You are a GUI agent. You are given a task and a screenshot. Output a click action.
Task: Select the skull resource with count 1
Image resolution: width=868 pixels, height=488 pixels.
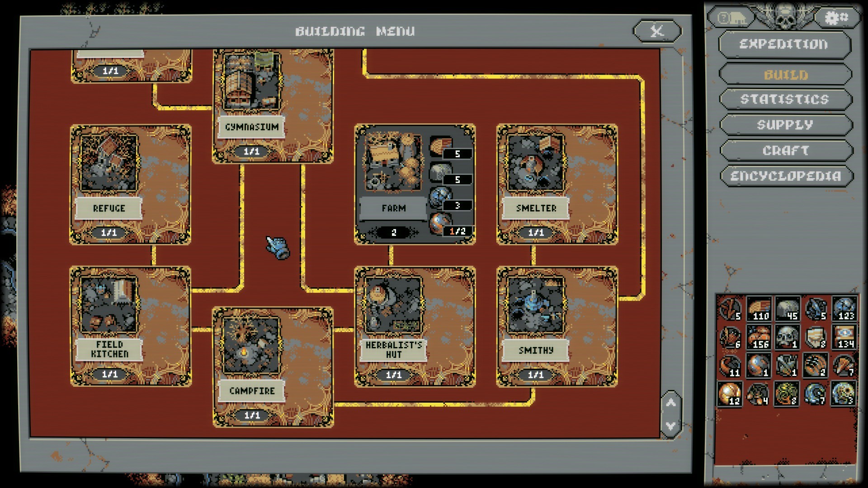[x=787, y=337]
